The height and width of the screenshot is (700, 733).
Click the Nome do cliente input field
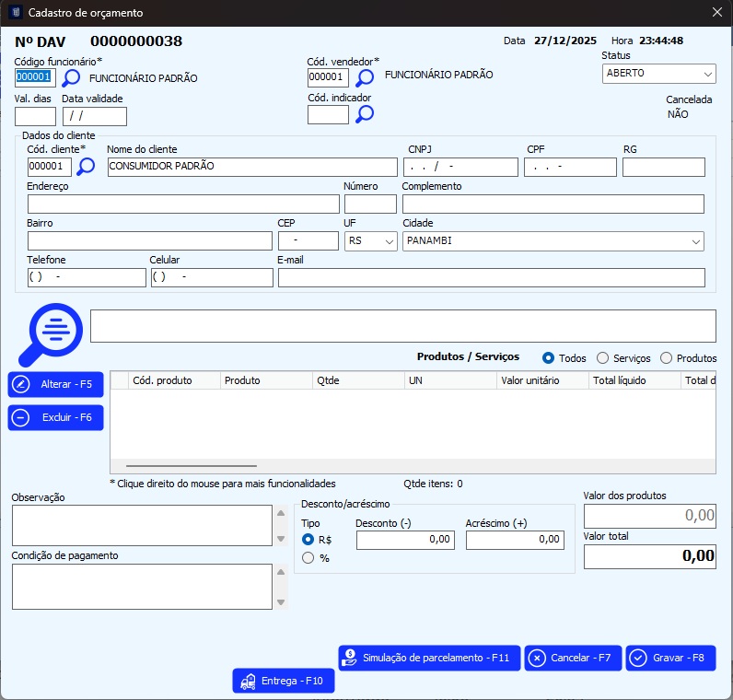pyautogui.click(x=250, y=167)
